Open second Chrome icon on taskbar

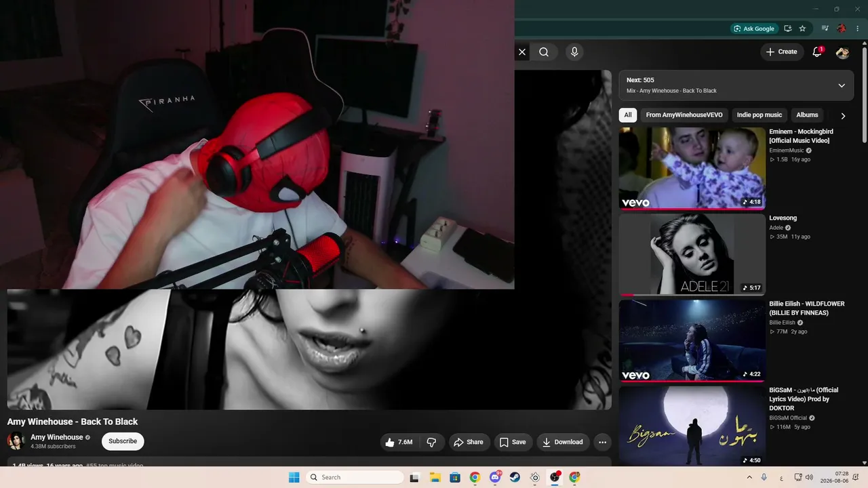574,477
